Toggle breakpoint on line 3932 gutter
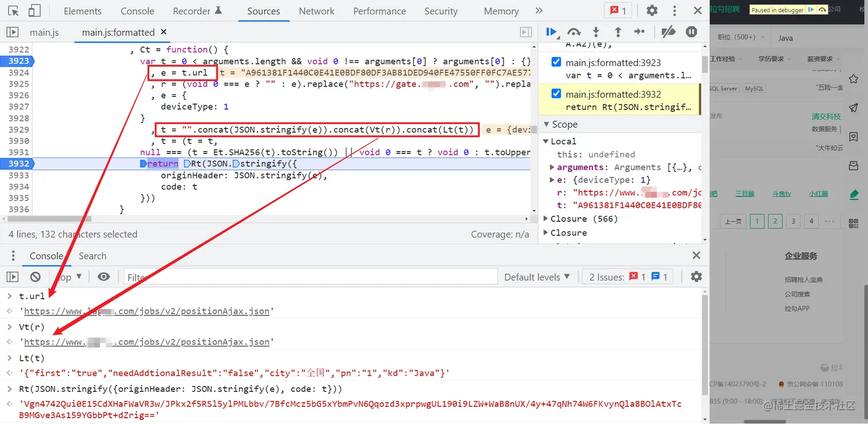This screenshot has width=868, height=424. [18, 163]
